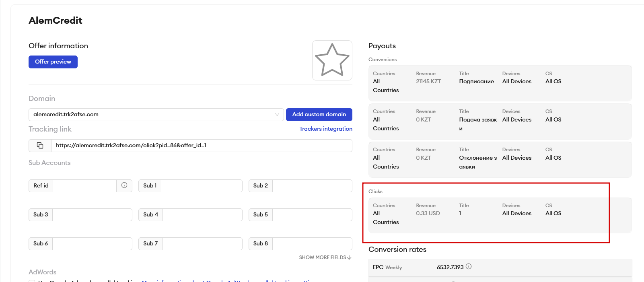Click the Tracking link label
The image size is (644, 282).
(50, 129)
